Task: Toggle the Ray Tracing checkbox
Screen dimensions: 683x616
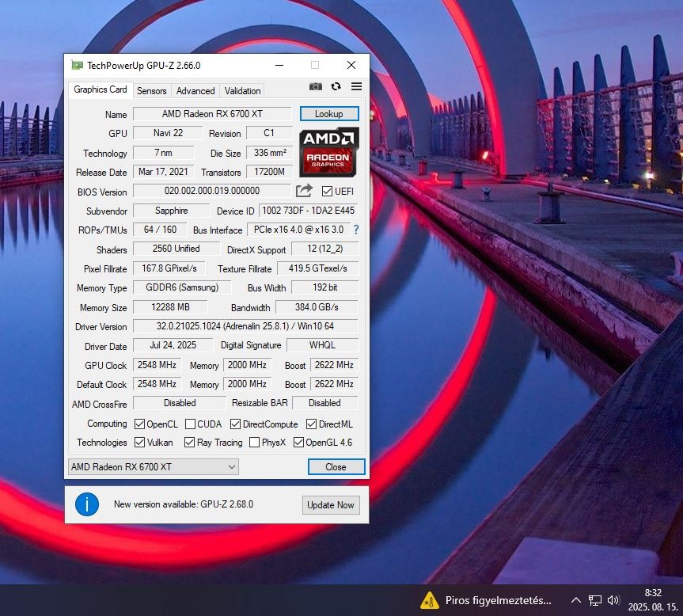Action: pos(189,442)
